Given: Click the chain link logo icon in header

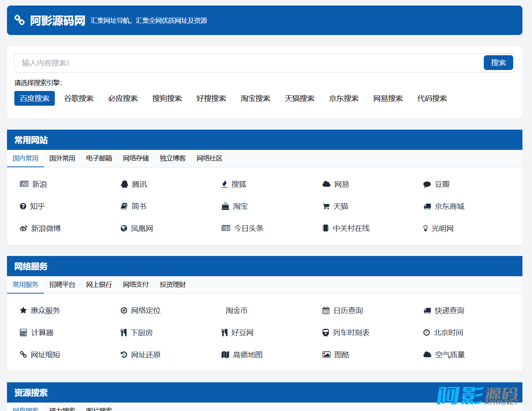Looking at the screenshot, I should (20, 20).
